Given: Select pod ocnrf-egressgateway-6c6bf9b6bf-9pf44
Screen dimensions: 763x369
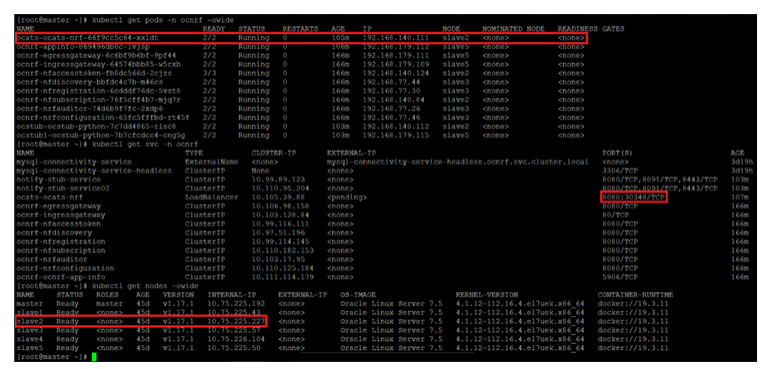Looking at the screenshot, I should pyautogui.click(x=96, y=55).
